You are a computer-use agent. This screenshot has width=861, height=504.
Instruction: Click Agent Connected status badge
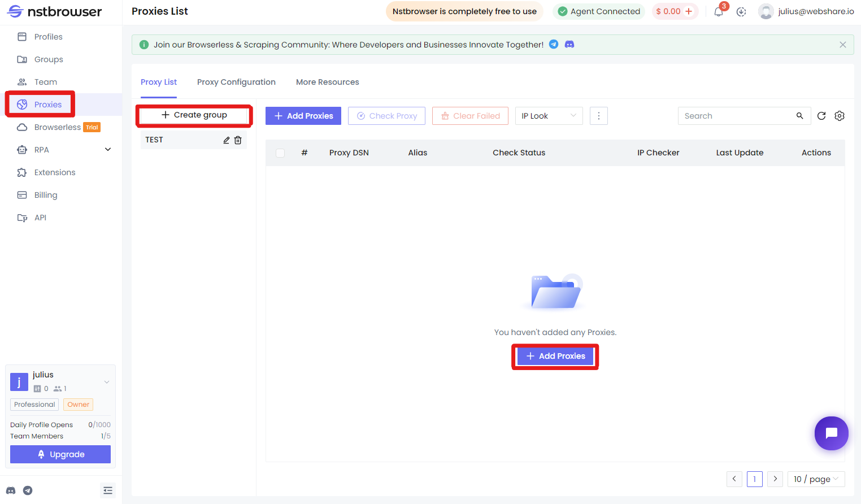599,11
